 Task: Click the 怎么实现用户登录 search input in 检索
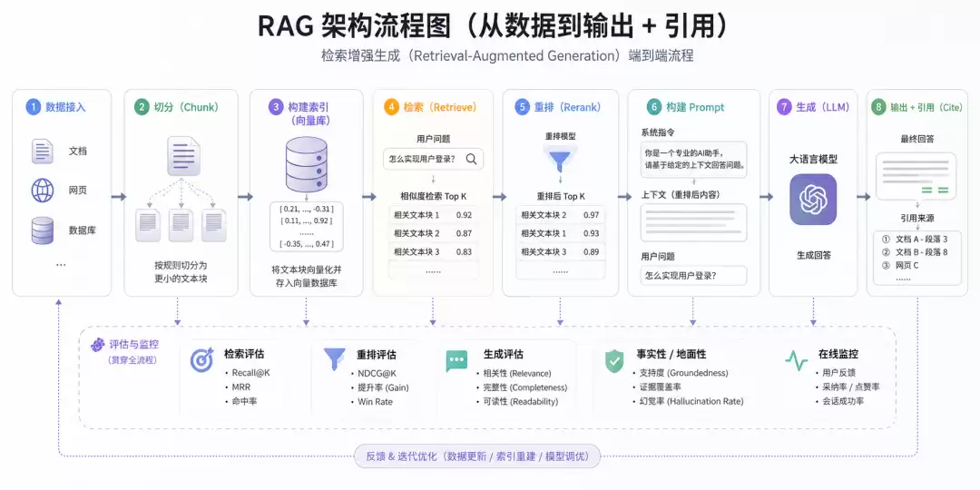pos(433,160)
